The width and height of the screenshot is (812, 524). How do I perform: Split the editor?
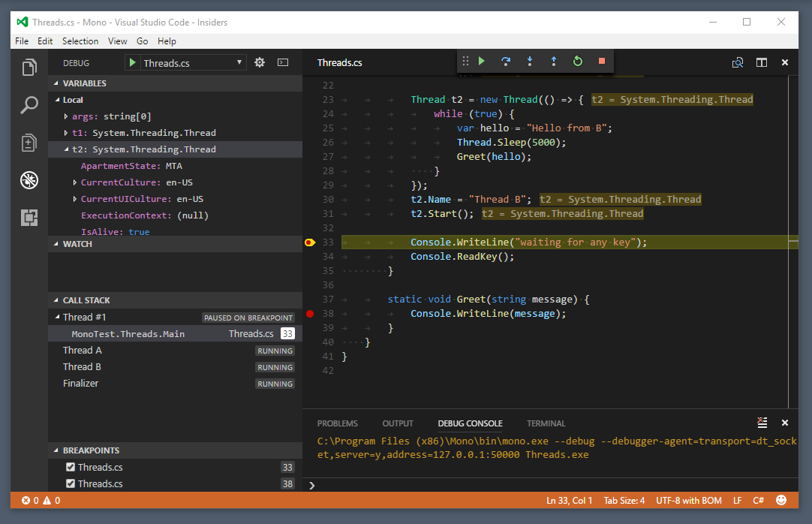tap(761, 62)
